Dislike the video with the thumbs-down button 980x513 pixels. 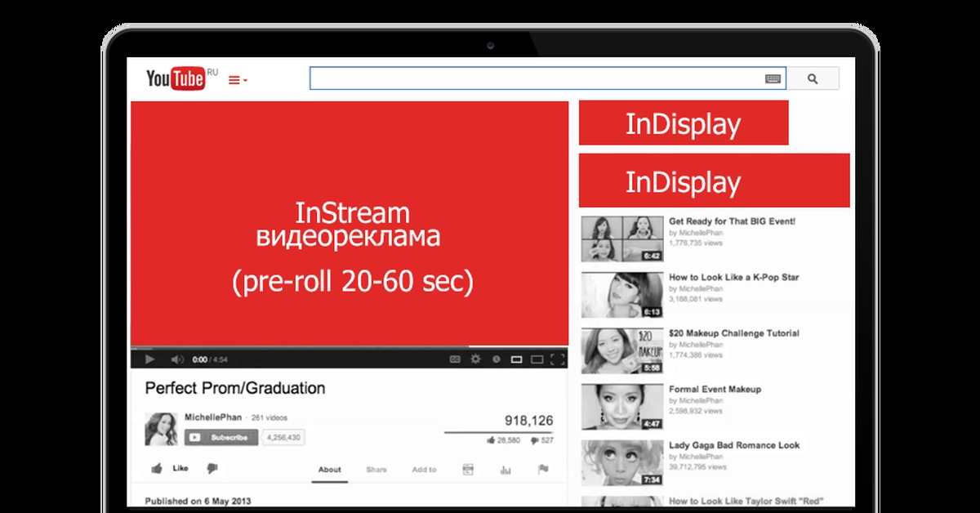pos(212,468)
